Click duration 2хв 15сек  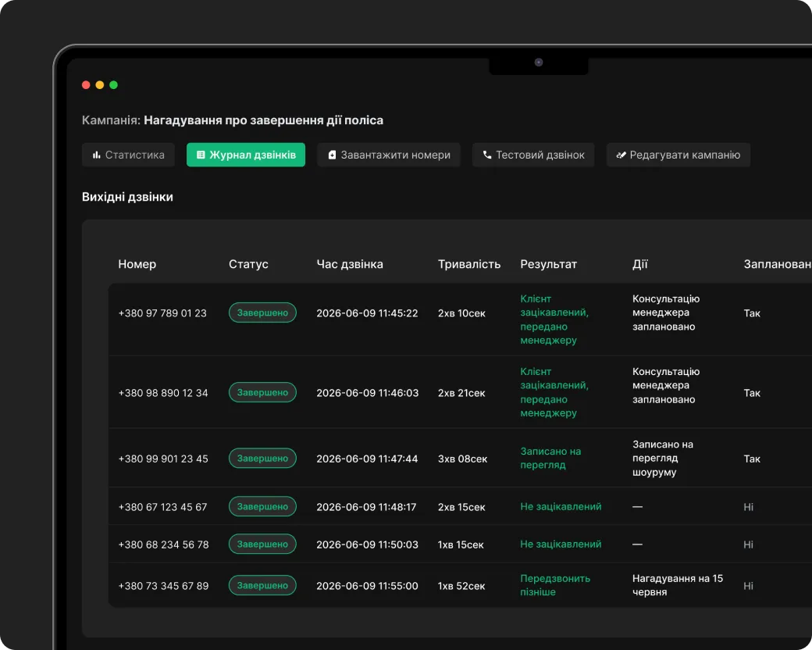(x=462, y=507)
